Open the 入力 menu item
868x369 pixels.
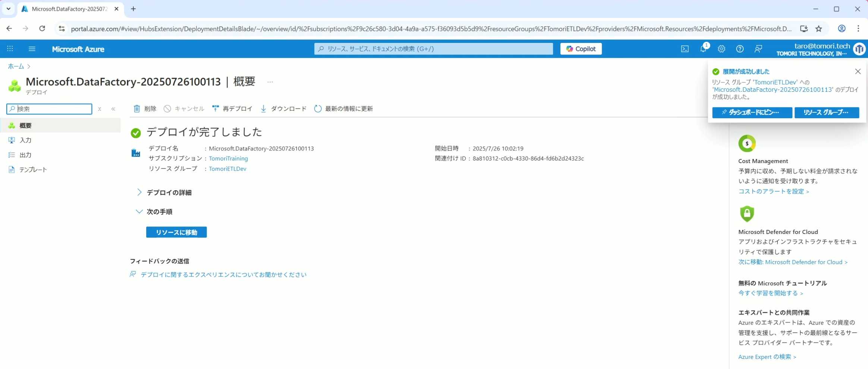point(25,140)
